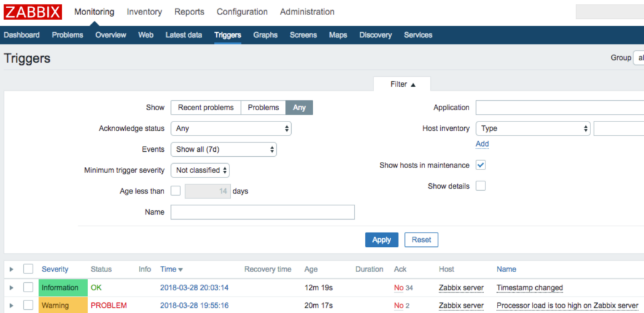Open the Maps submenu
The image size is (644, 313).
coord(338,35)
